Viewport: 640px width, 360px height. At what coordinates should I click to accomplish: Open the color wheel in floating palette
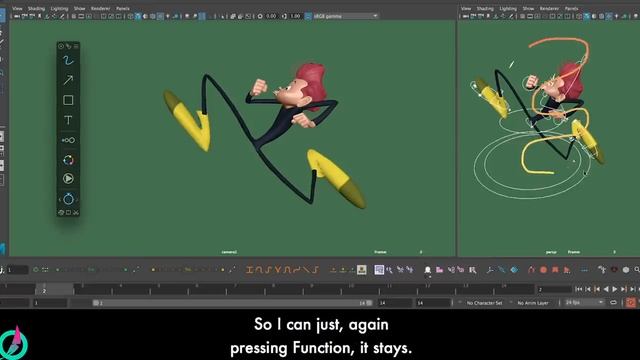pyautogui.click(x=68, y=160)
